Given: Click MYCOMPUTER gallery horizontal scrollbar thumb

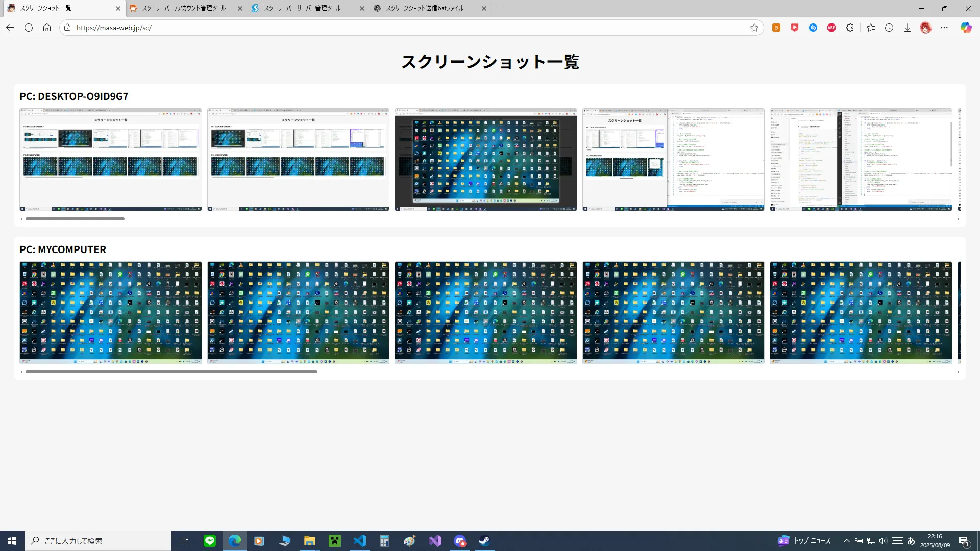Looking at the screenshot, I should click(171, 372).
